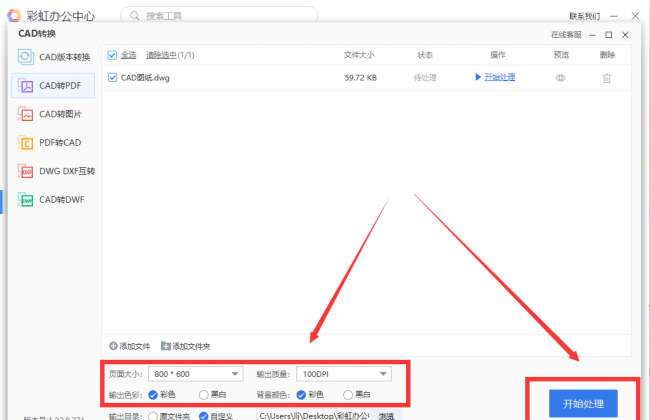Choose 原文件夹 output directory option

click(153, 416)
